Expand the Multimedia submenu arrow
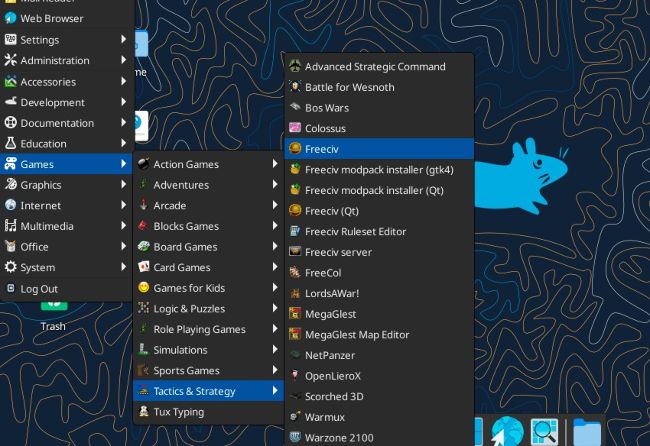Image resolution: width=650 pixels, height=446 pixels. [124, 225]
